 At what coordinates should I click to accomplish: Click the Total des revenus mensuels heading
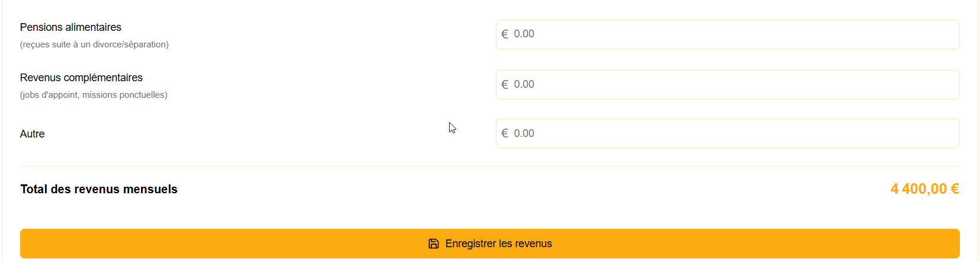[99, 189]
